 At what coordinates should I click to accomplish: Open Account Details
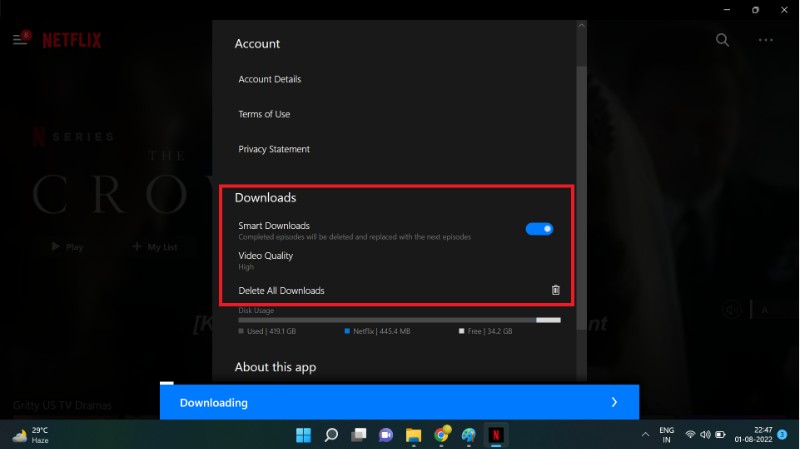[269, 79]
